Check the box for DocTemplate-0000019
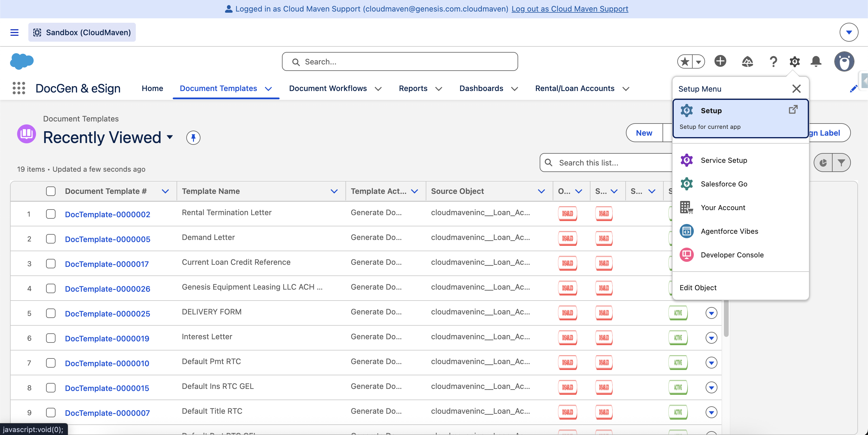Image resolution: width=868 pixels, height=435 pixels. 50,338
